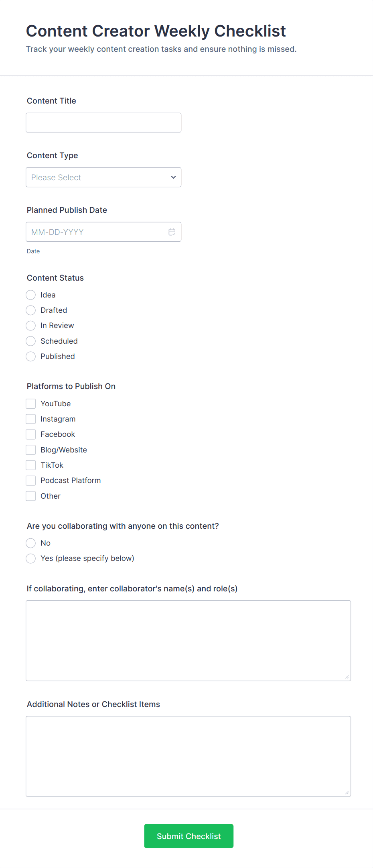Viewport: 373px width, 868px height.
Task: Pick the Published status radio button
Action: (x=31, y=357)
